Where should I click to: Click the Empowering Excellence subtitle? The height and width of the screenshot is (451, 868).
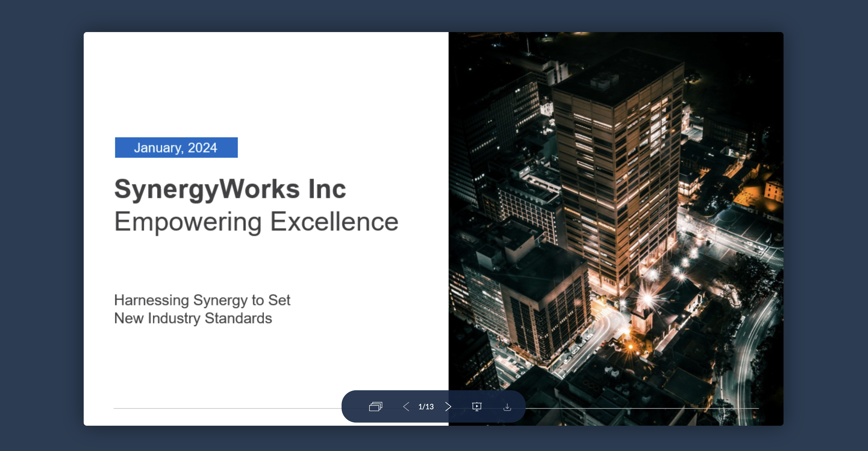pos(256,222)
